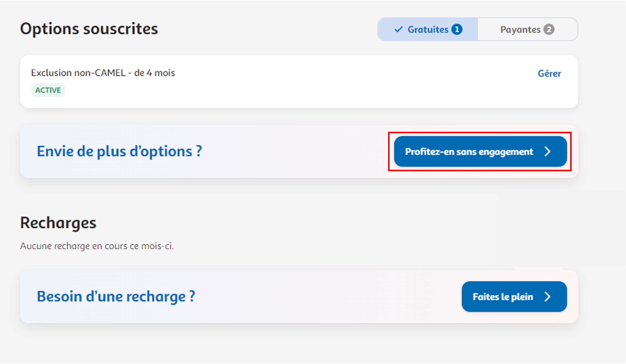This screenshot has width=626, height=364.
Task: Click the Recharges section heading
Action: click(x=58, y=223)
